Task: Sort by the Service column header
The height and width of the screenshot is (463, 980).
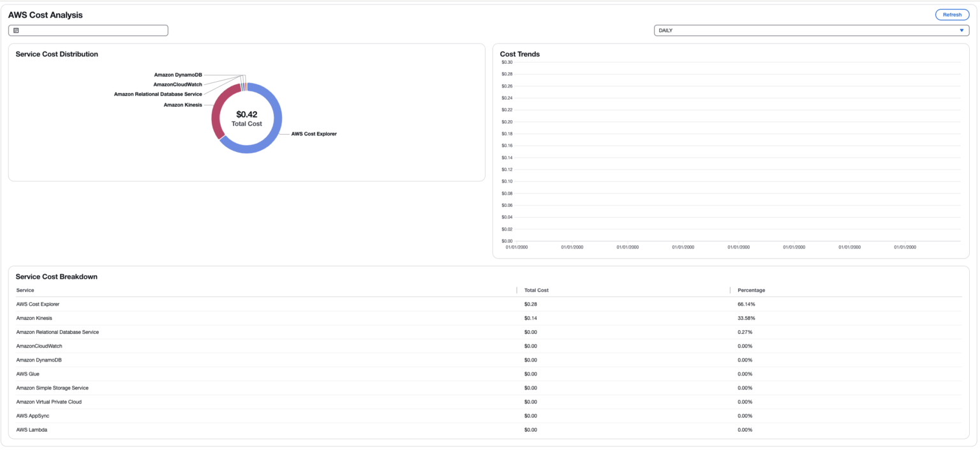Action: 26,290
